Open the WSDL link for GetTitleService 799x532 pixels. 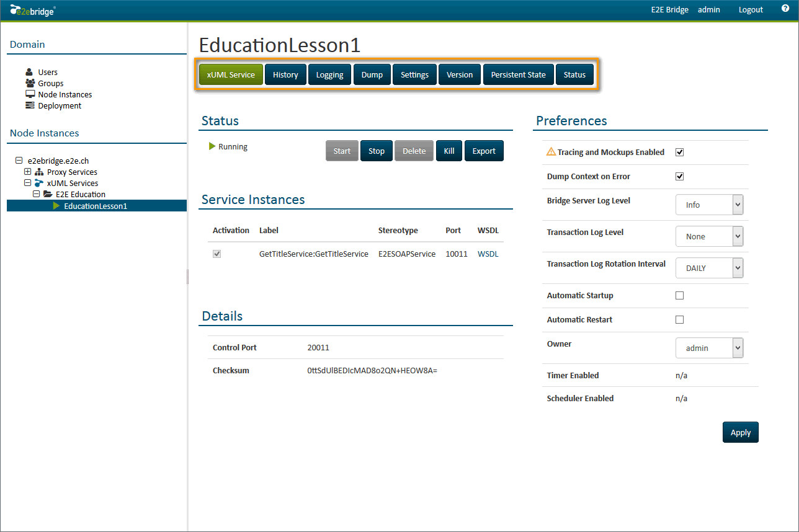488,253
